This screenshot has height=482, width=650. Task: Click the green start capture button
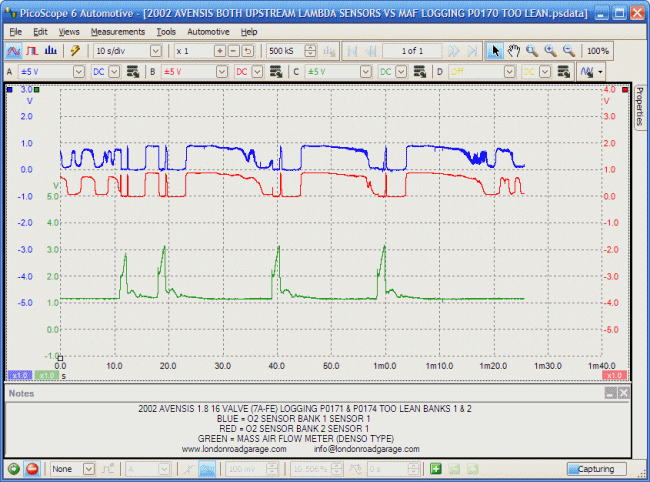coord(14,469)
